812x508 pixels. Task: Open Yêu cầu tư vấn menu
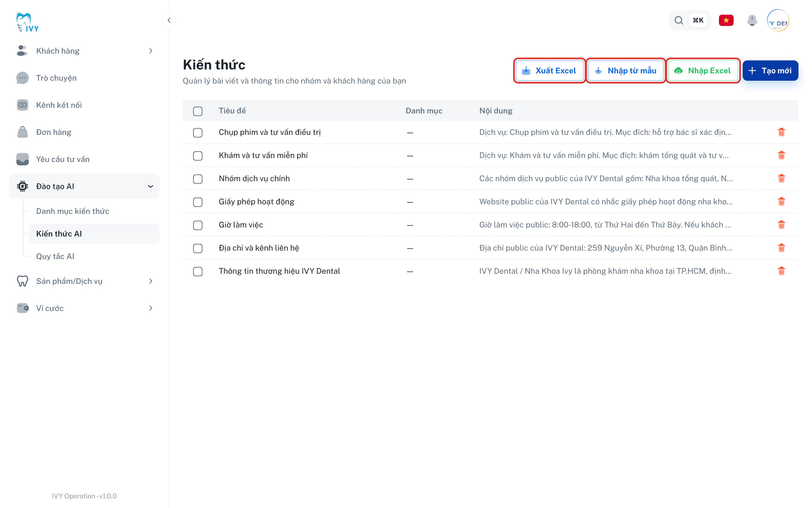84,159
